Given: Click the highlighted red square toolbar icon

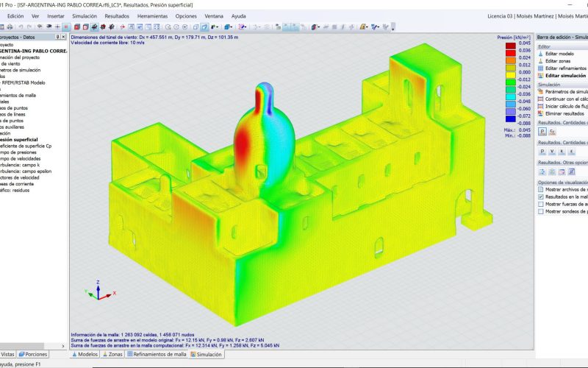Looking at the screenshot, I should tap(66, 27).
